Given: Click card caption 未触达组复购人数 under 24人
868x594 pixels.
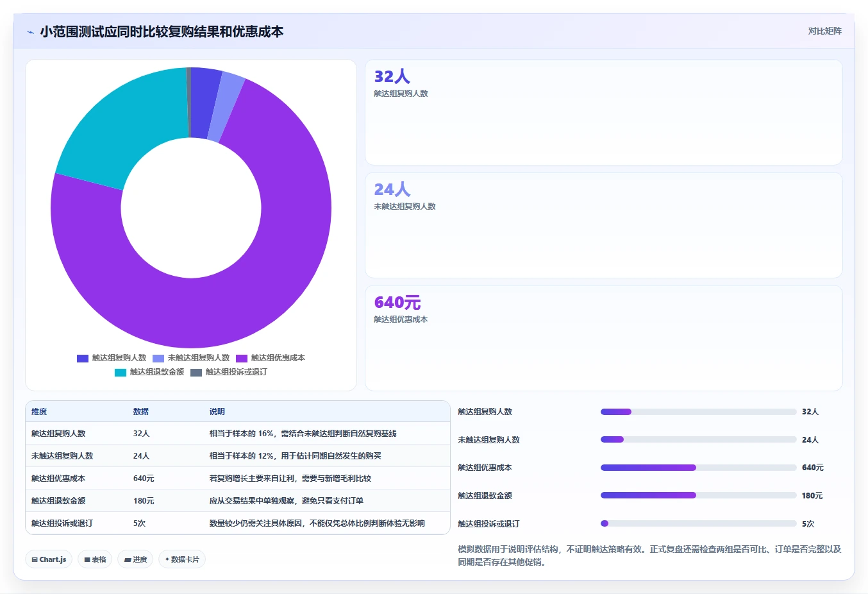Looking at the screenshot, I should click(405, 207).
